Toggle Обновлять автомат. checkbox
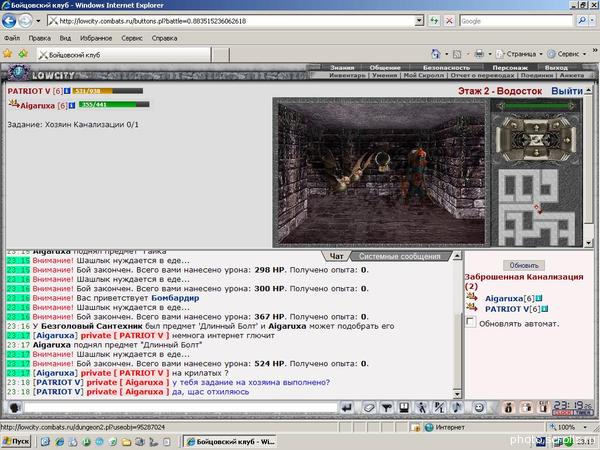This screenshot has width=600, height=450. coord(471,322)
